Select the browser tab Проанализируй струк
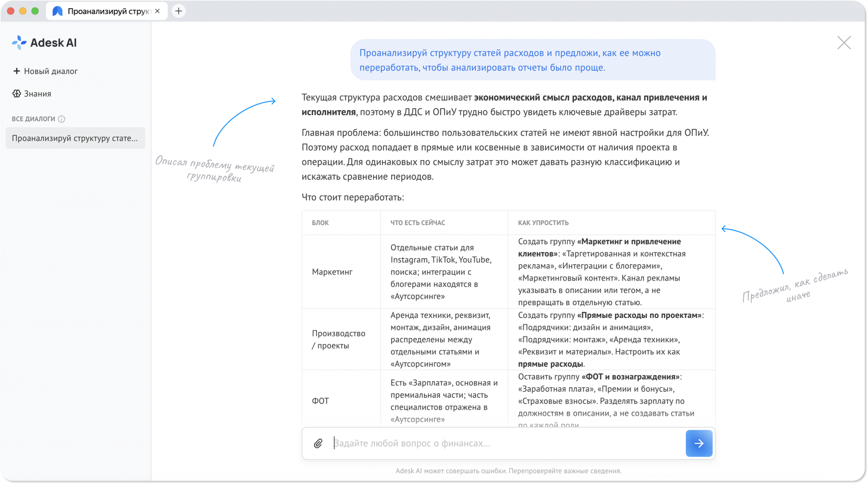The width and height of the screenshot is (868, 484). click(x=107, y=11)
